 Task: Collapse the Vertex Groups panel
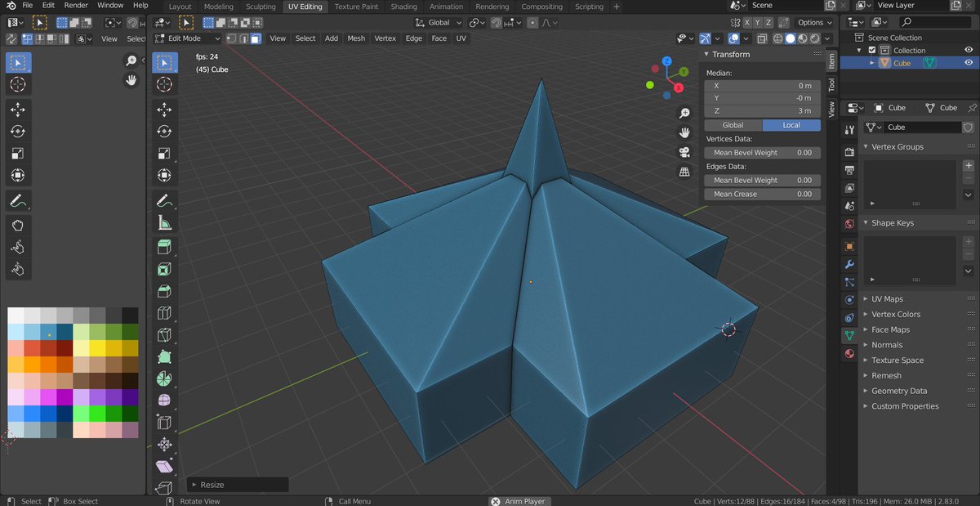(x=897, y=147)
